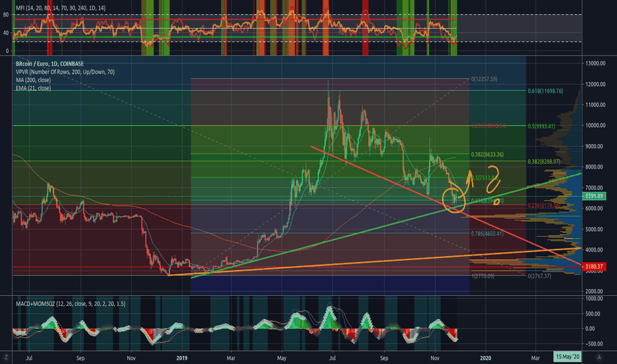617x364 pixels.
Task: Click the 0.236(6178.06) Fibonacci label
Action: tap(544, 205)
